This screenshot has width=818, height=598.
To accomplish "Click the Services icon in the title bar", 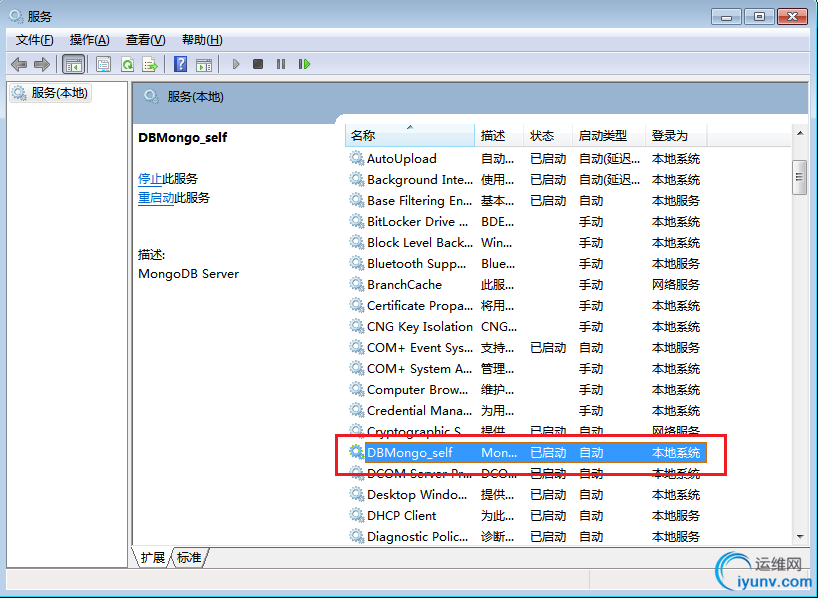I will (x=16, y=16).
